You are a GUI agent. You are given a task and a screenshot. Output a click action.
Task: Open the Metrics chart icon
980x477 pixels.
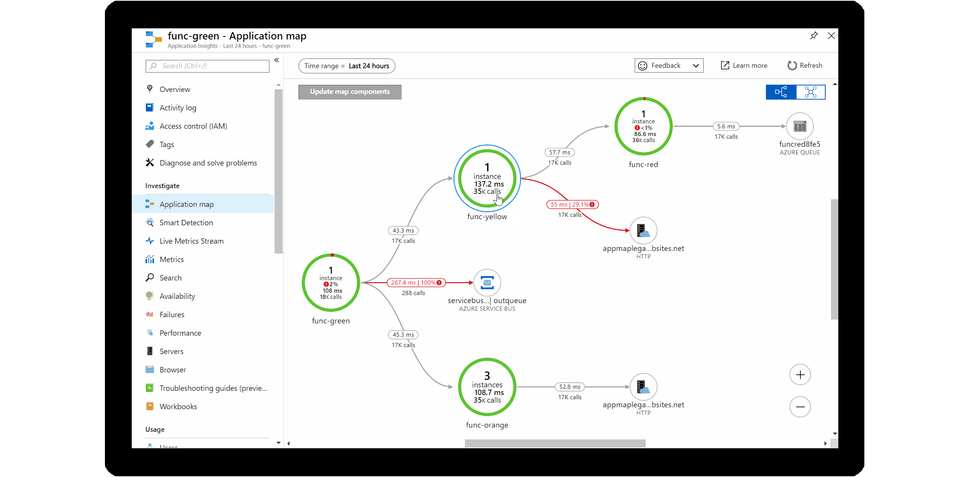click(150, 259)
